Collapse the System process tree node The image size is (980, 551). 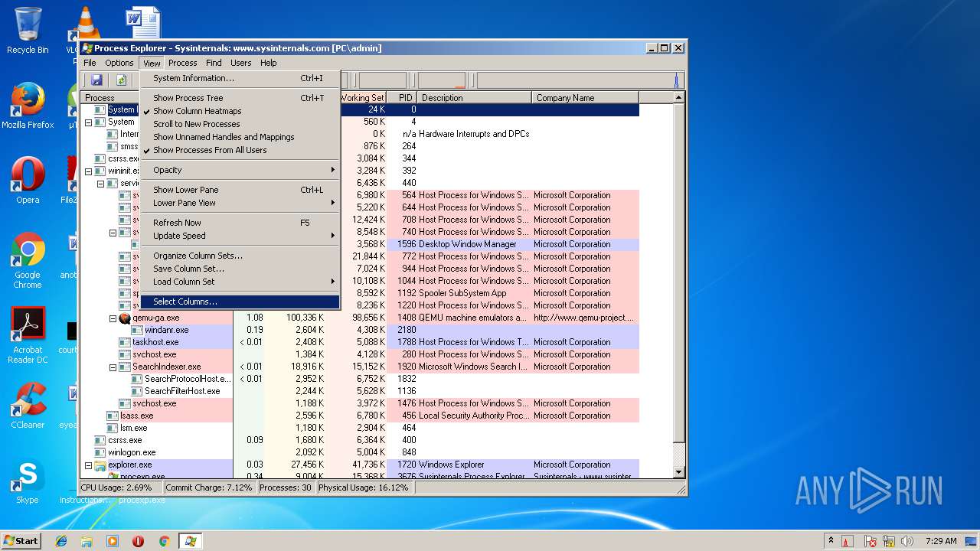click(x=88, y=122)
